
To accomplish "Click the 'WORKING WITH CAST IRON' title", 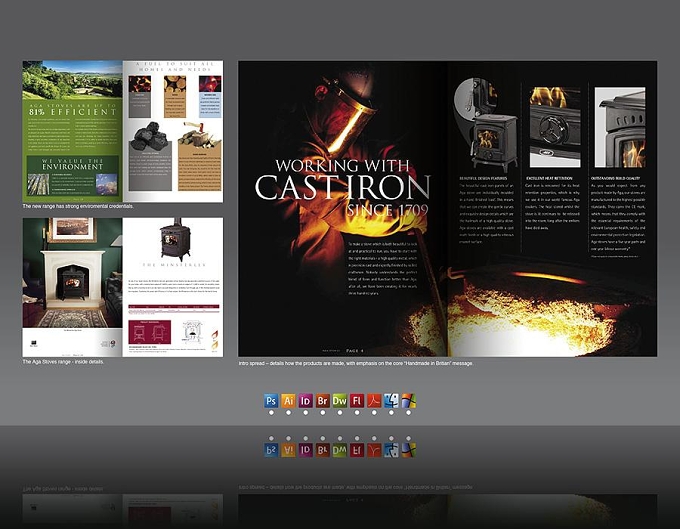I will [x=343, y=180].
